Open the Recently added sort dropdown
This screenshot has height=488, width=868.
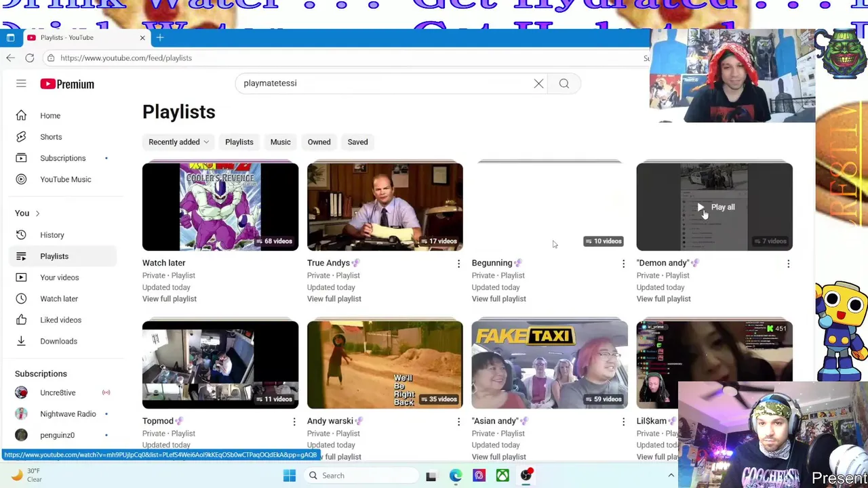pos(178,142)
